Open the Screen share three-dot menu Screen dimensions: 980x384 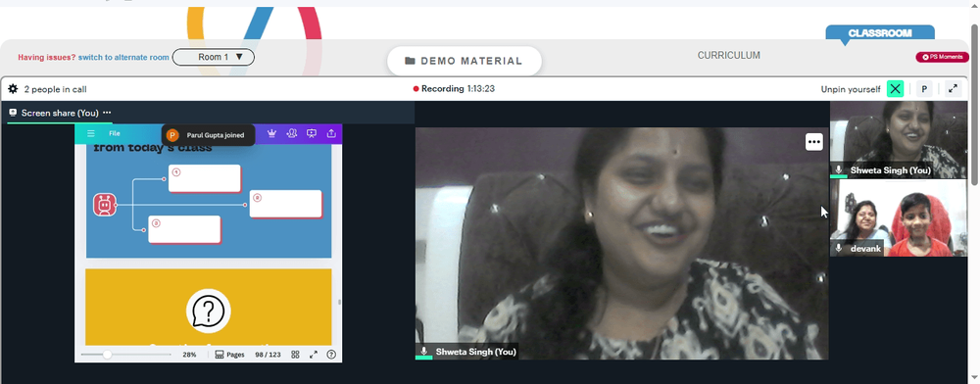[107, 113]
